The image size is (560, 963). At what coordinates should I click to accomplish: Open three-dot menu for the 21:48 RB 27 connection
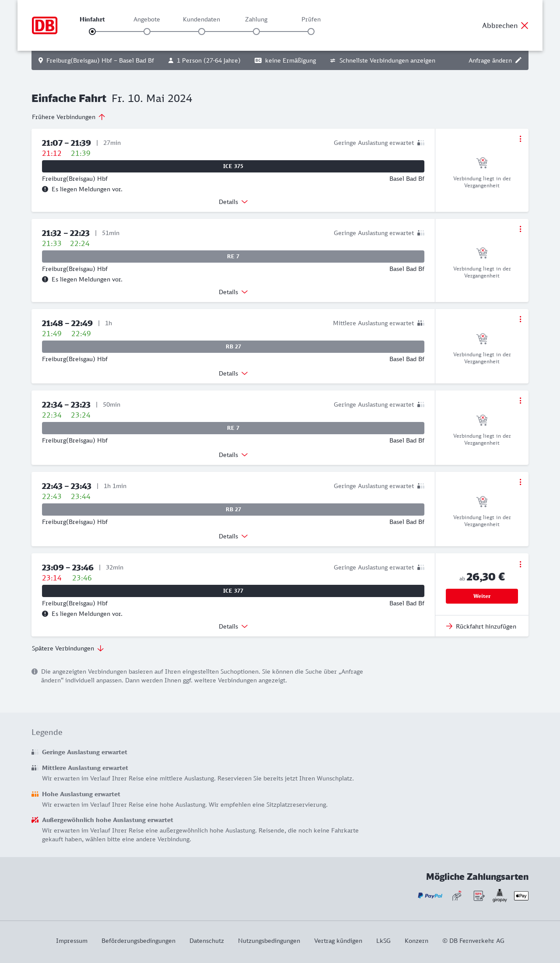520,319
